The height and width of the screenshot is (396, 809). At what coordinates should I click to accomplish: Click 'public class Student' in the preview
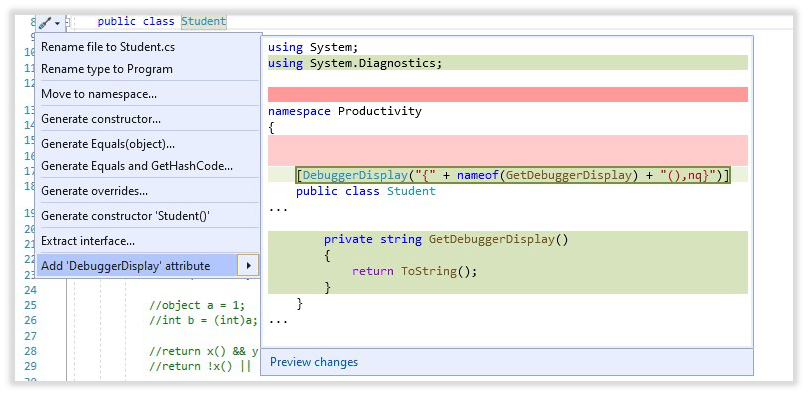point(366,191)
